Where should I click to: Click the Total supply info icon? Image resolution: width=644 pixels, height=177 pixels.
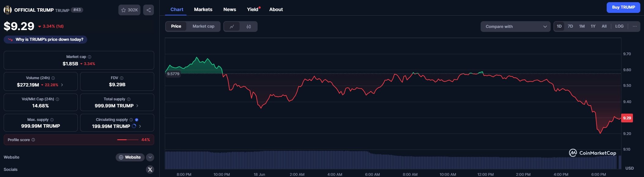129,99
